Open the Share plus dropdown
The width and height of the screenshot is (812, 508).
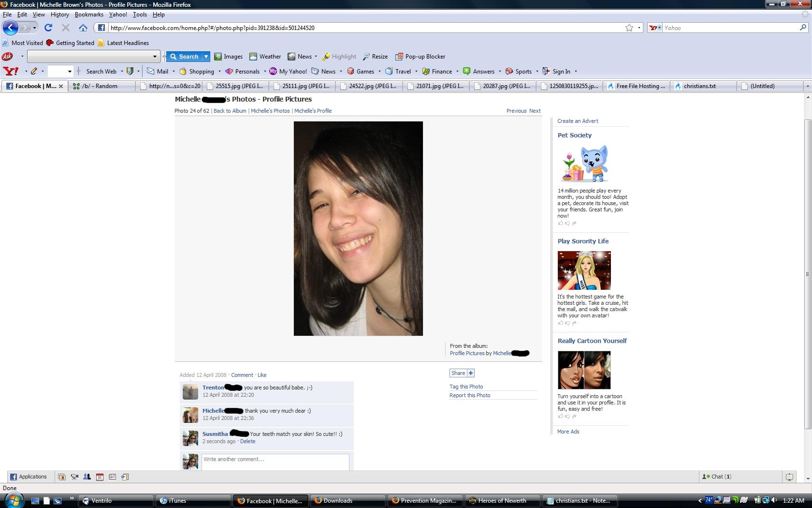471,373
